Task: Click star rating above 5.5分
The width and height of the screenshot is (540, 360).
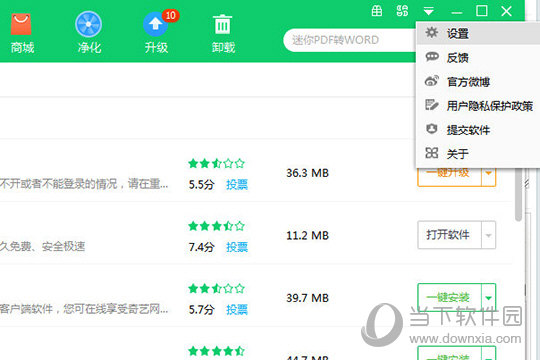Action: click(x=216, y=163)
